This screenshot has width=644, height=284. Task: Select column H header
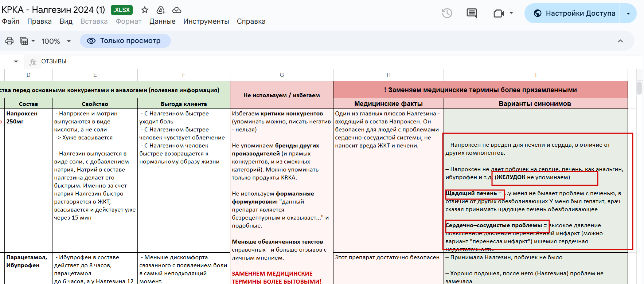(389, 75)
